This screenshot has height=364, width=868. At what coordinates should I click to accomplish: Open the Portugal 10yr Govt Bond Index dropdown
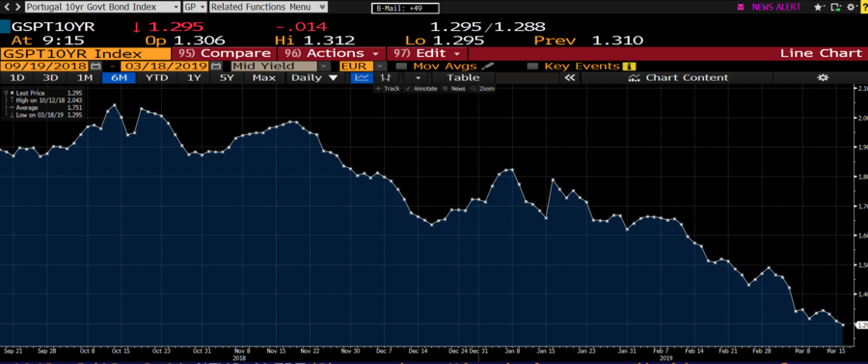tap(102, 7)
